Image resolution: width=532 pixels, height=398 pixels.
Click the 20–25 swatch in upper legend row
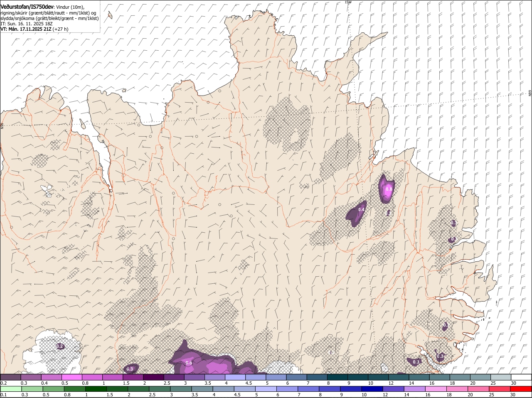tap(480, 377)
